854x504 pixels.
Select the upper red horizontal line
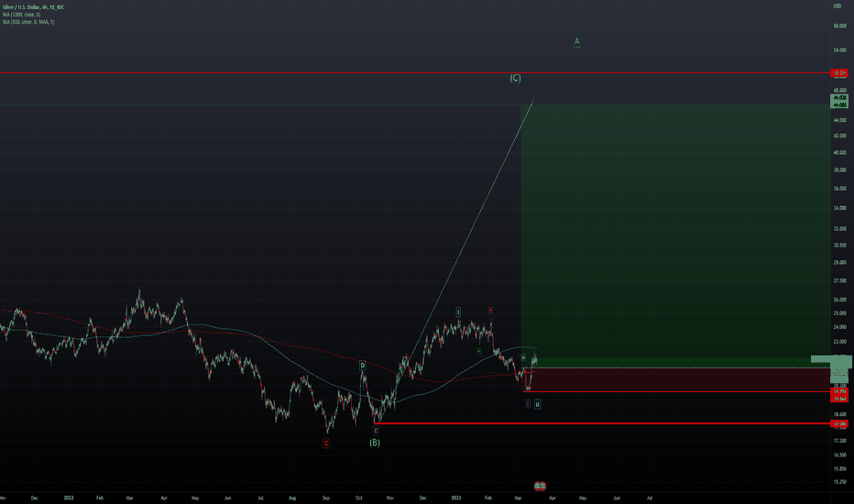[x=414, y=73]
